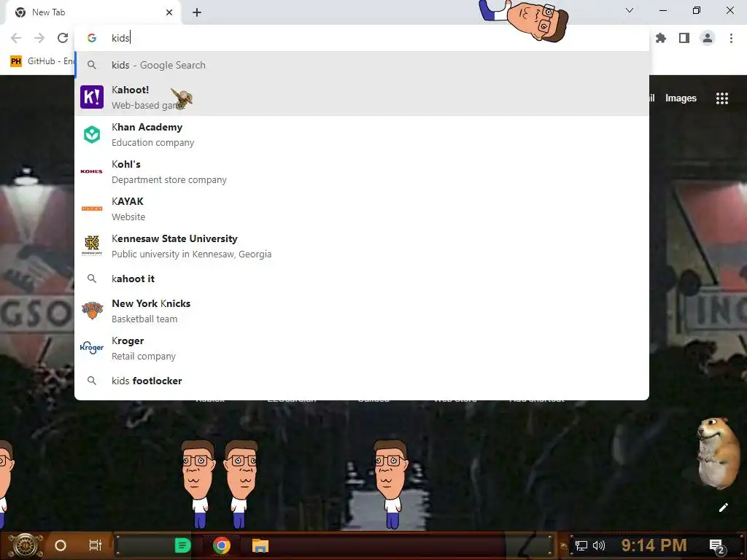This screenshot has width=747, height=560.
Task: Select 'kids - Google Search' suggestion
Action: coord(362,65)
